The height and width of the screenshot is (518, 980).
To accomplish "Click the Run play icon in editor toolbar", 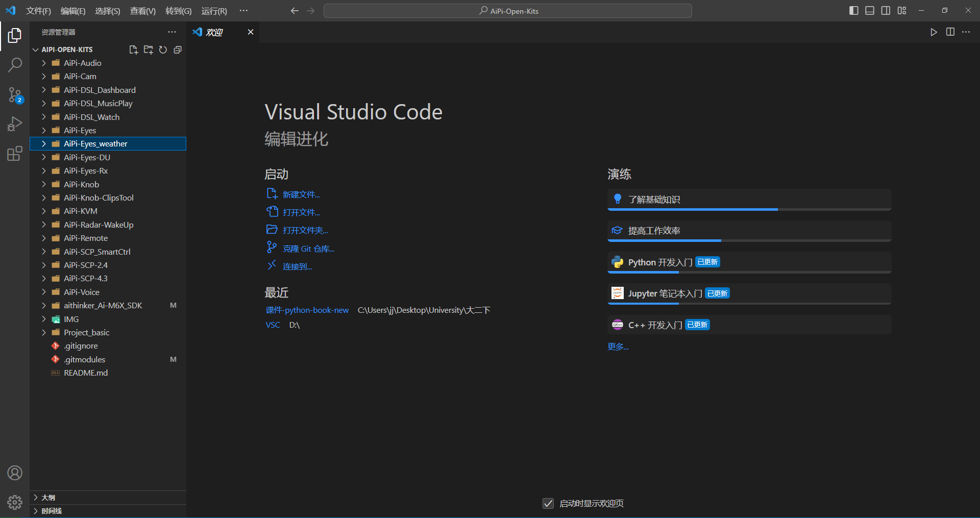I will point(934,32).
